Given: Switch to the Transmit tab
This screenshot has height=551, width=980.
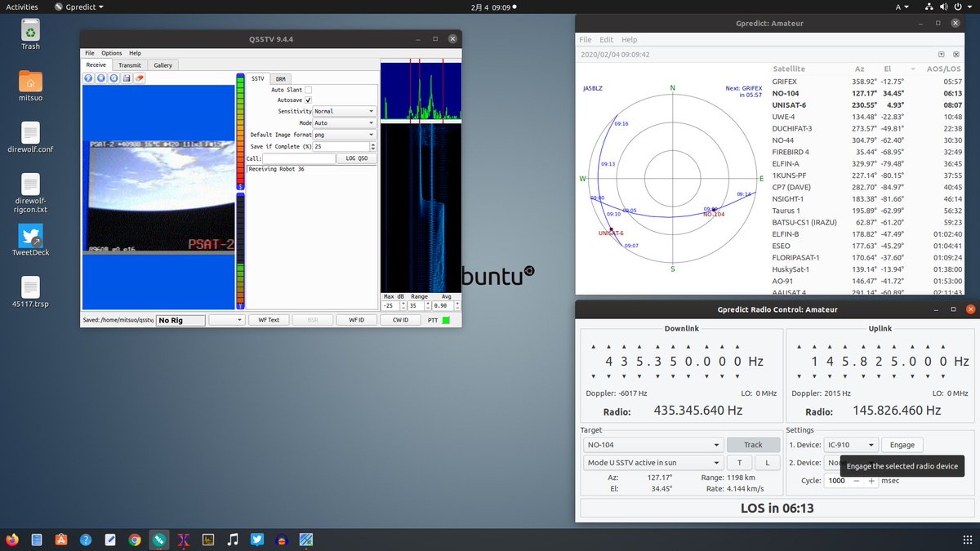Looking at the screenshot, I should point(129,65).
